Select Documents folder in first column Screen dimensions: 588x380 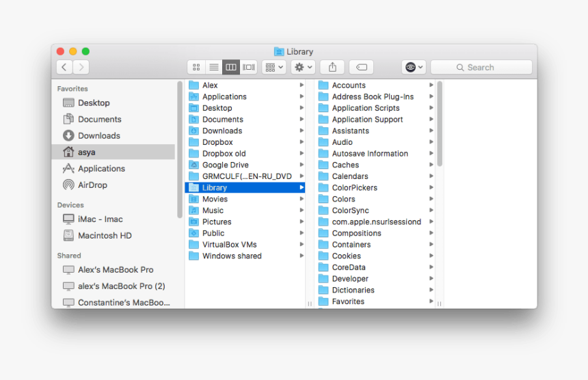tap(245, 120)
